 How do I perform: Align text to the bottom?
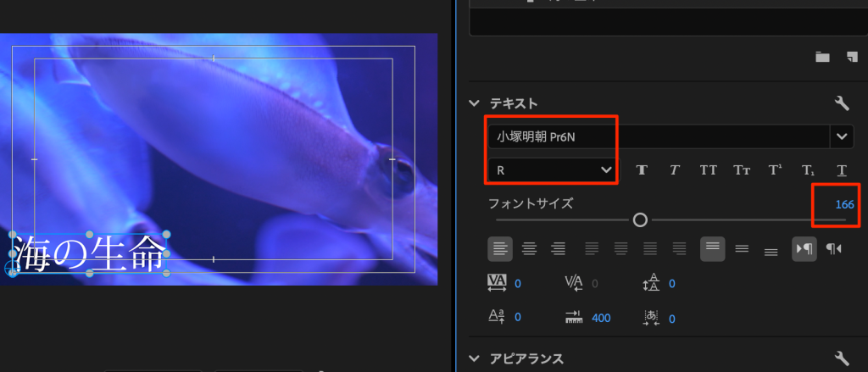pos(771,248)
